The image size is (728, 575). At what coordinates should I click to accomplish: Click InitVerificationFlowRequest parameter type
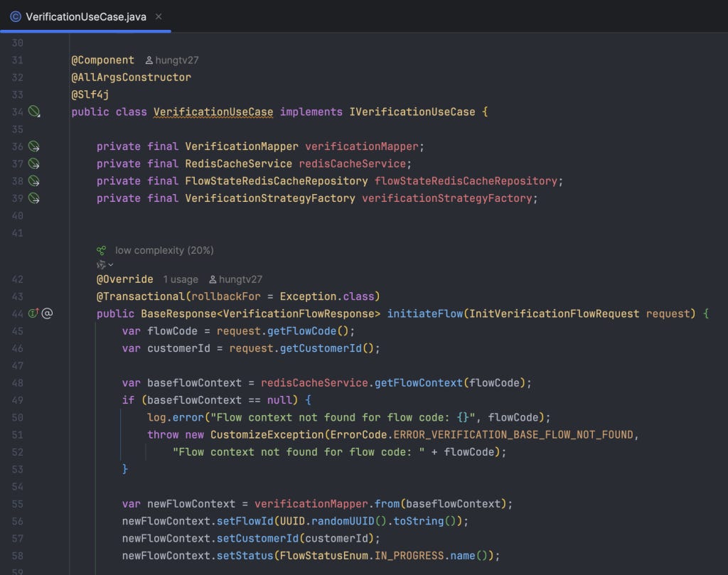pyautogui.click(x=554, y=313)
